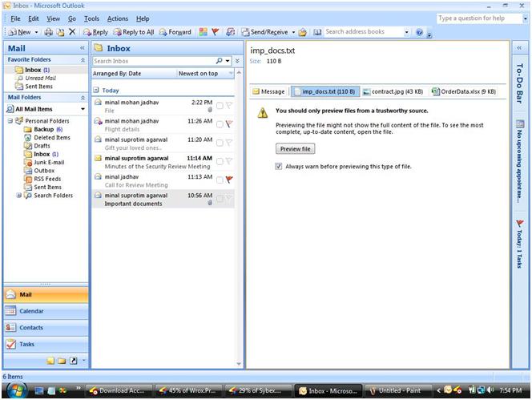Open the New item dropdown arrow

36,32
